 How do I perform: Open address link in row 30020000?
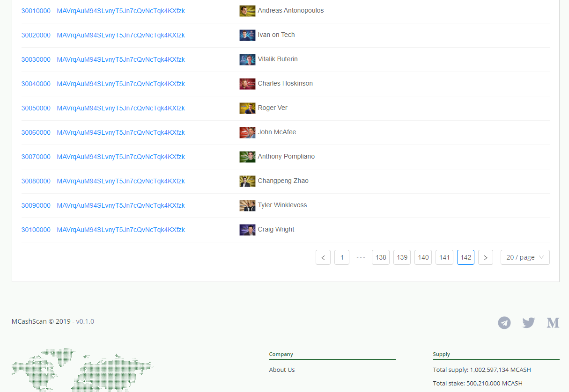[x=121, y=35]
